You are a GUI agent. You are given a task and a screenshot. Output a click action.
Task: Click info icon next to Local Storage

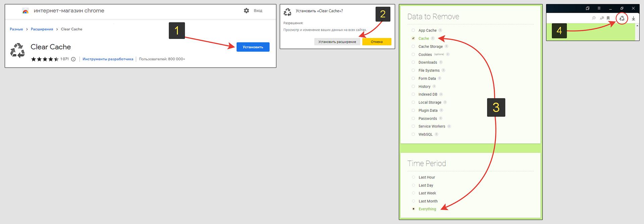(x=445, y=102)
